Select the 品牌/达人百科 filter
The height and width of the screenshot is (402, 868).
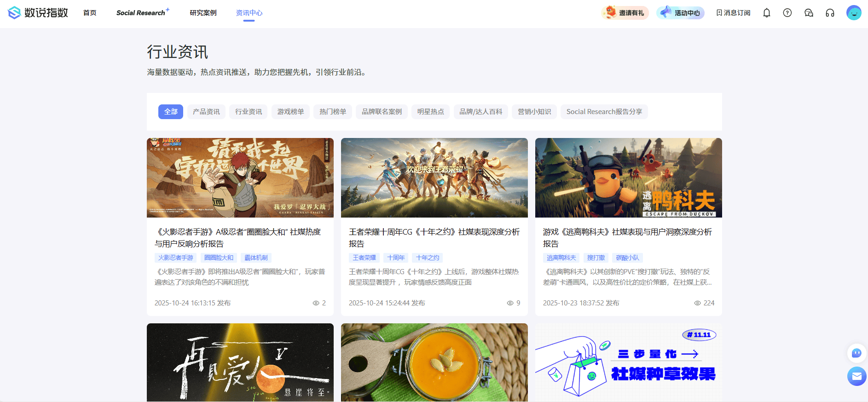pos(481,112)
